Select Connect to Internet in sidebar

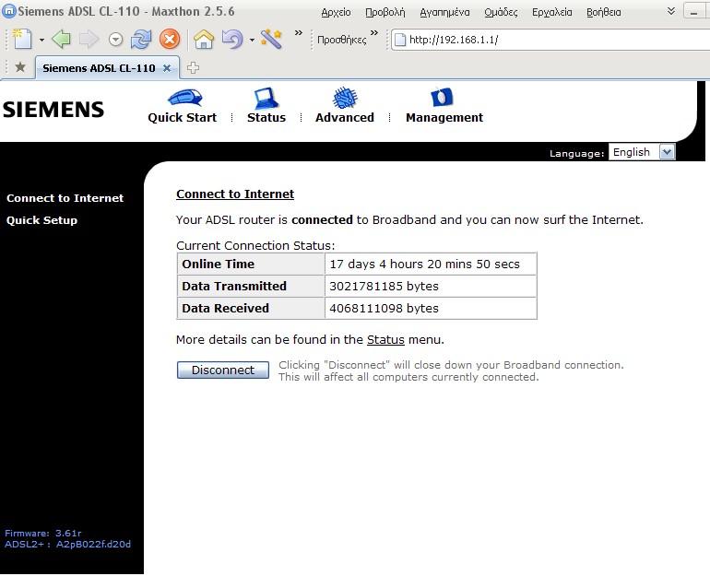coord(65,198)
